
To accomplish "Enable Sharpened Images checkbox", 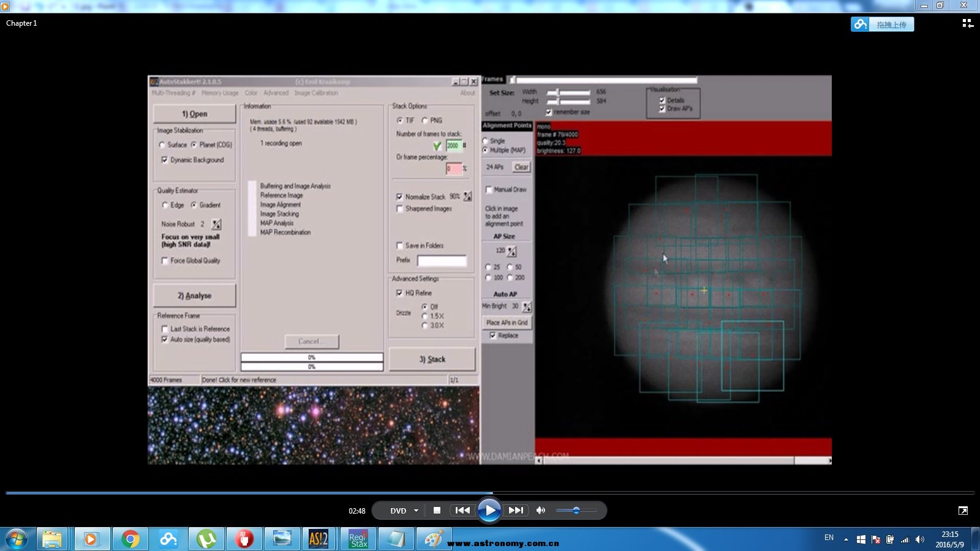I will click(x=399, y=209).
